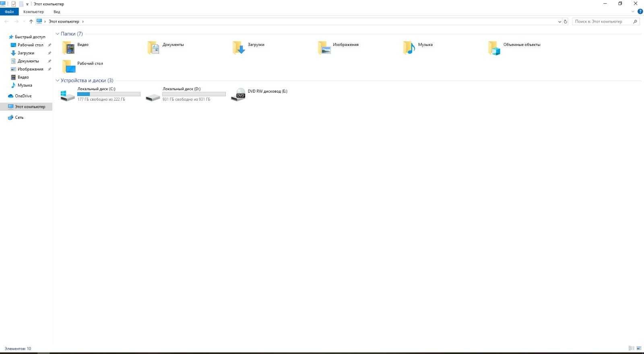Open the Видео folder icon
644x354 pixels.
coord(68,48)
